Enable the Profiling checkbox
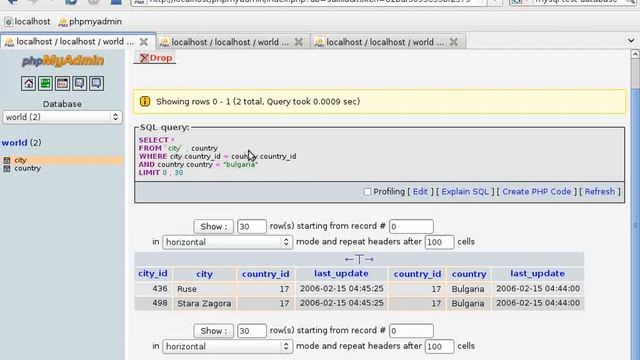The image size is (640, 360). 367,192
